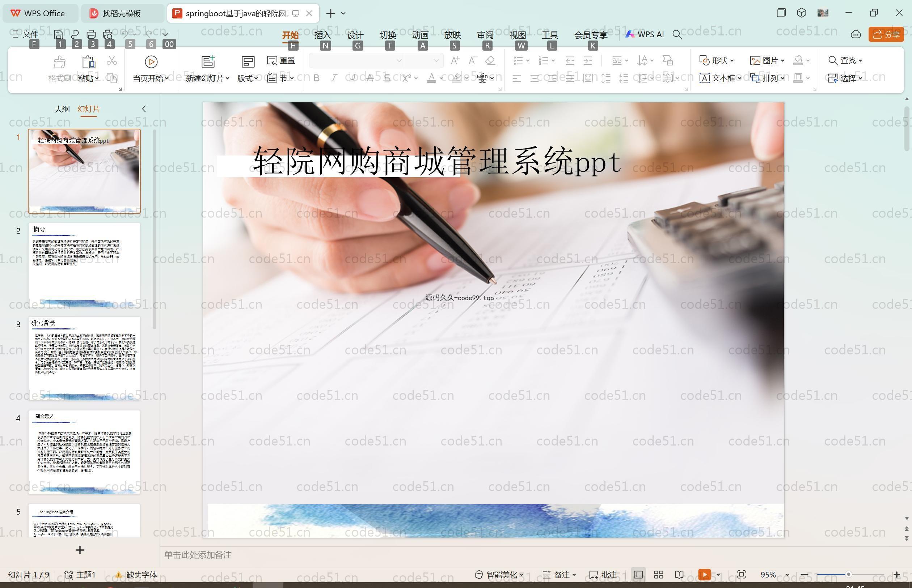Toggle Normal view button in status bar

[638, 575]
